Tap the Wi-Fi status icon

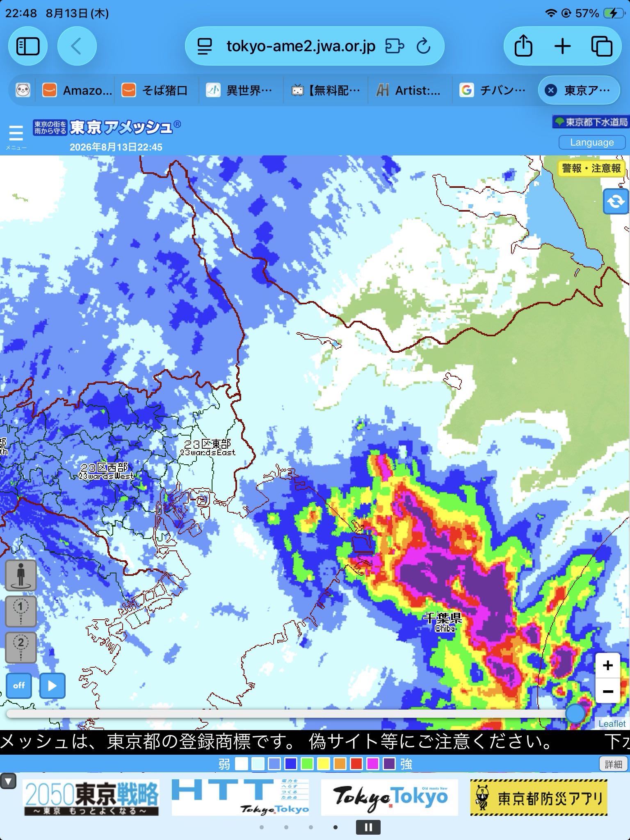551,14
